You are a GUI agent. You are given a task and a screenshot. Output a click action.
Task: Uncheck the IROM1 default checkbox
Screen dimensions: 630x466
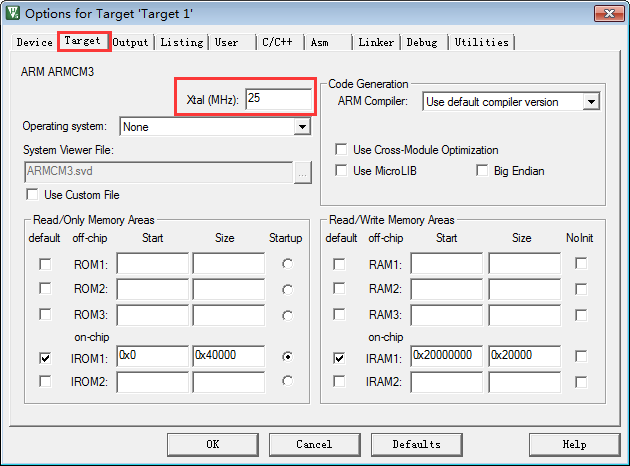pos(45,358)
